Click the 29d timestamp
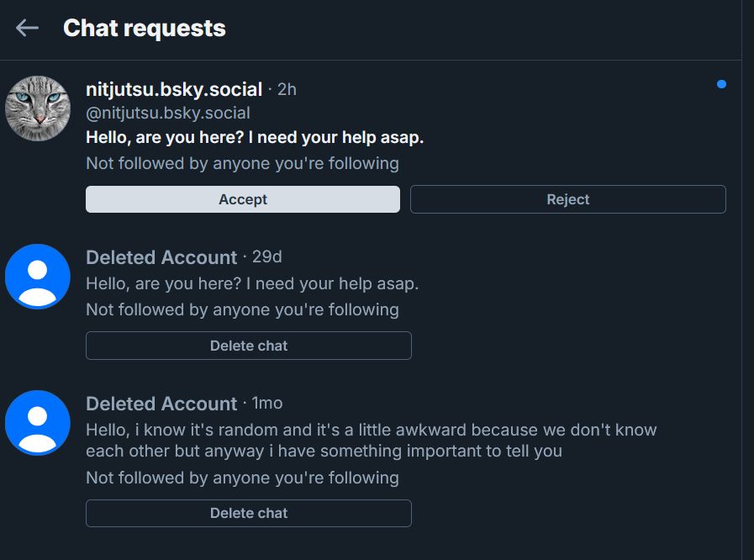Image resolution: width=754 pixels, height=560 pixels. 267,257
